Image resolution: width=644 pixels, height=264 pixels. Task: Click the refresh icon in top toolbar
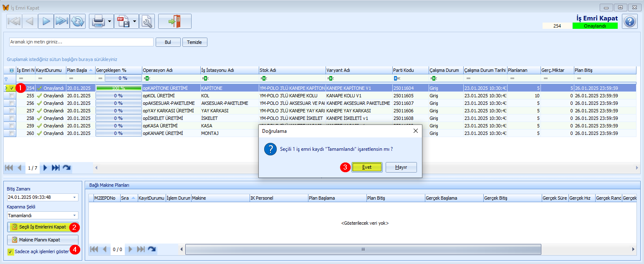tap(77, 21)
